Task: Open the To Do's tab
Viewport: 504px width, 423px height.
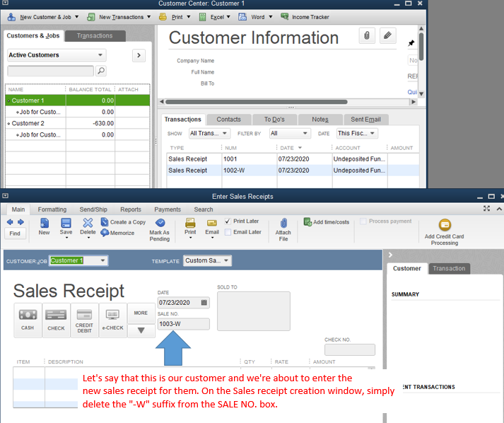Action: point(274,120)
